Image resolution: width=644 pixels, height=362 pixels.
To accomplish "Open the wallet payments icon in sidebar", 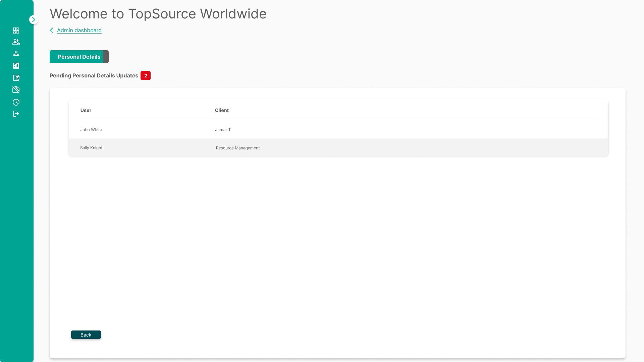I will (x=16, y=78).
